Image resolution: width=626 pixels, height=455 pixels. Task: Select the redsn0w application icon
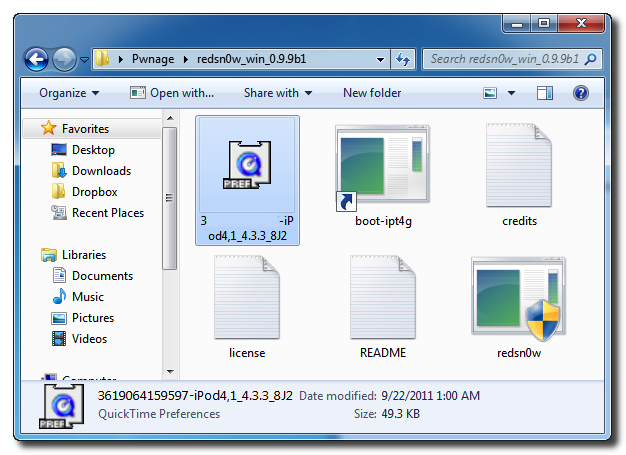click(x=519, y=299)
